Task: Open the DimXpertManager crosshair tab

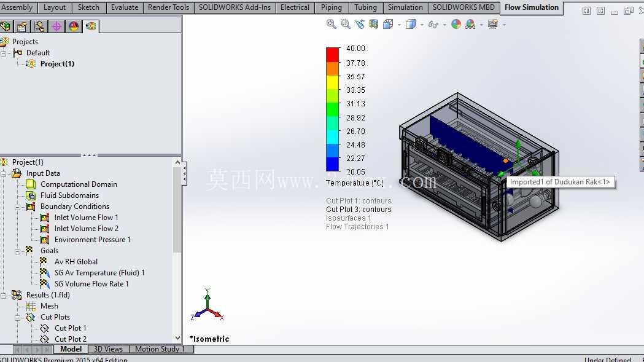Action: pos(56,27)
